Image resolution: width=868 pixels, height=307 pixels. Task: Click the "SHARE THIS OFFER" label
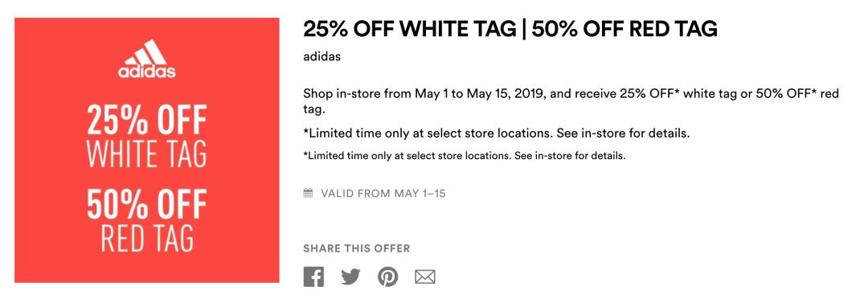357,248
